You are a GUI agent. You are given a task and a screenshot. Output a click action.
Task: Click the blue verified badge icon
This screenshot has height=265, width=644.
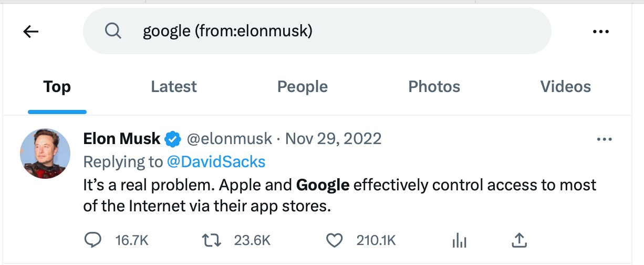172,139
